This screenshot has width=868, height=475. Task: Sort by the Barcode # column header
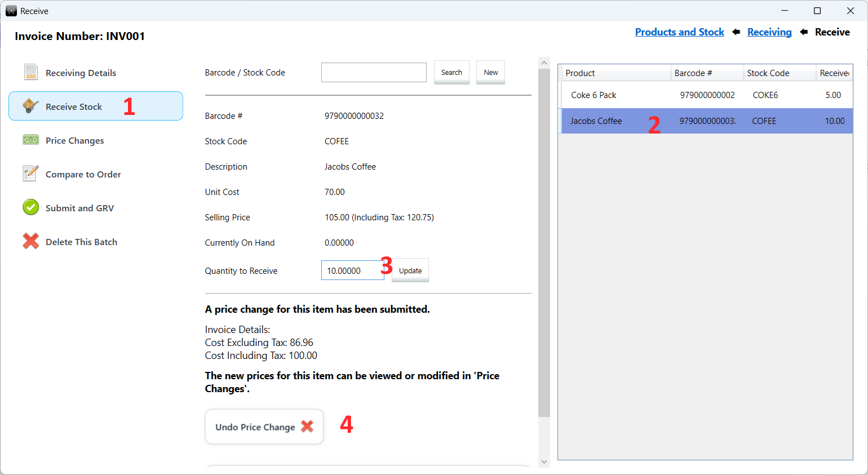click(707, 73)
